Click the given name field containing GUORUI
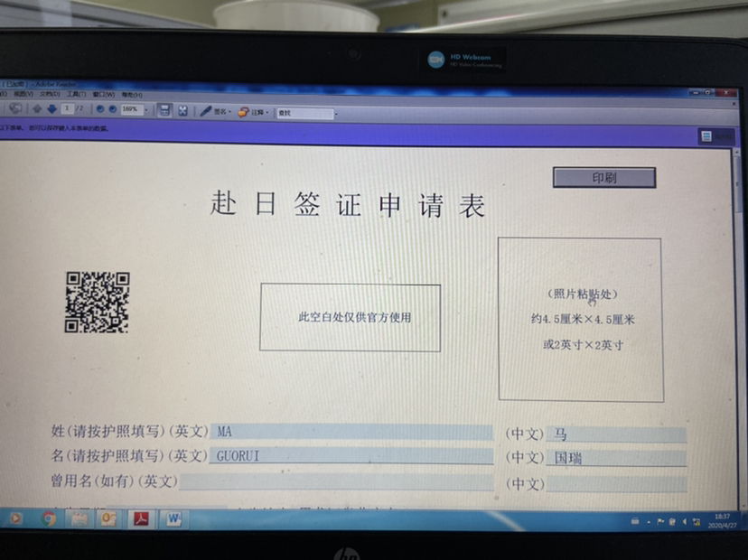 click(x=351, y=457)
